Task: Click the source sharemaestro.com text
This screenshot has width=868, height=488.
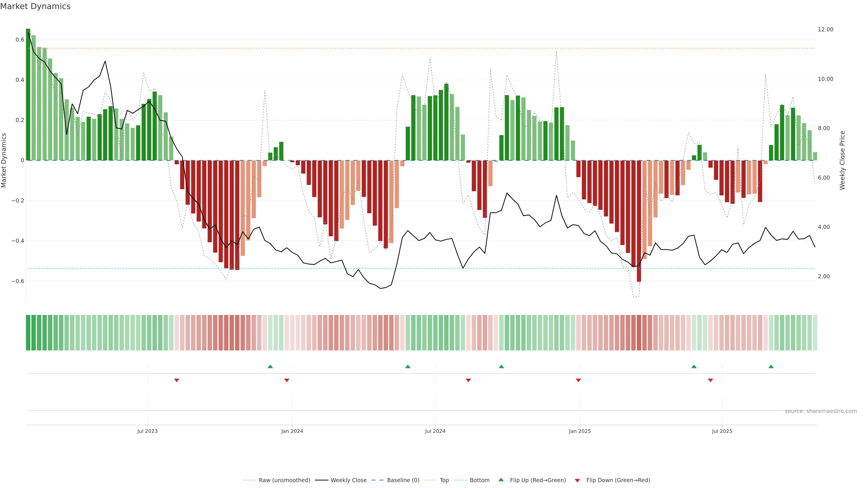Action: (x=821, y=411)
